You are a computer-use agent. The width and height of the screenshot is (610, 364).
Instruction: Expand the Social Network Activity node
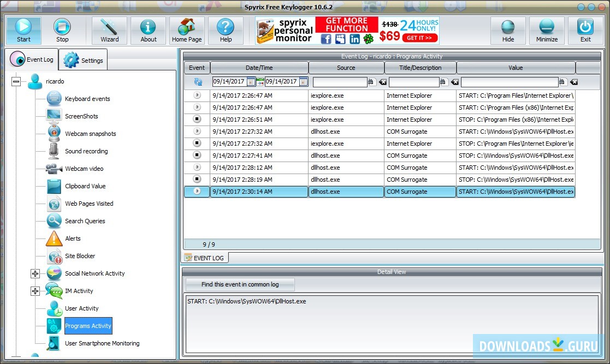35,273
